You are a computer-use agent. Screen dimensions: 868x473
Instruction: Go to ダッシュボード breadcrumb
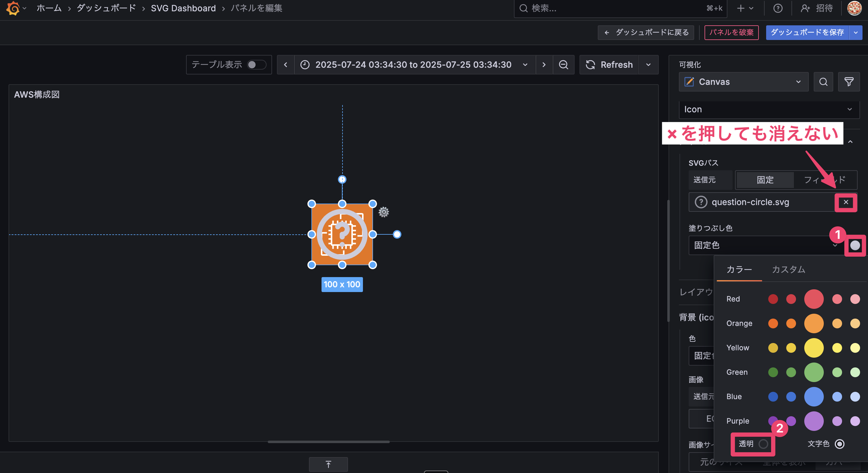tap(106, 8)
